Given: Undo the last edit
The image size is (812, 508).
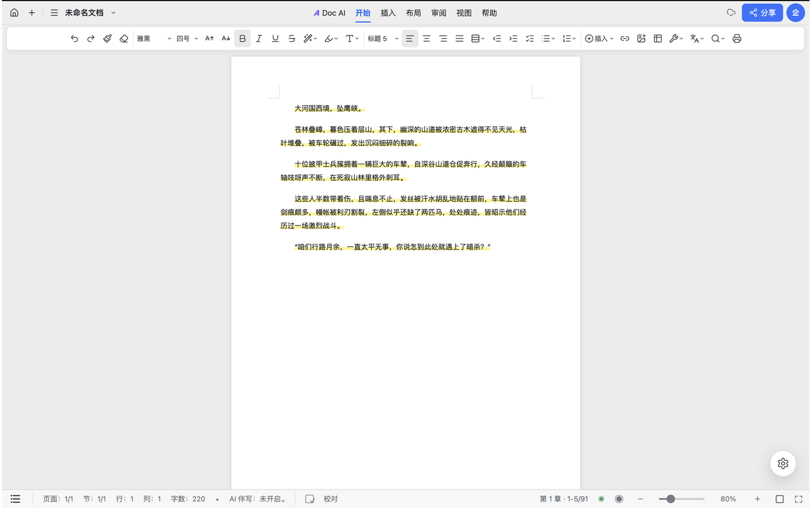Looking at the screenshot, I should pos(74,39).
